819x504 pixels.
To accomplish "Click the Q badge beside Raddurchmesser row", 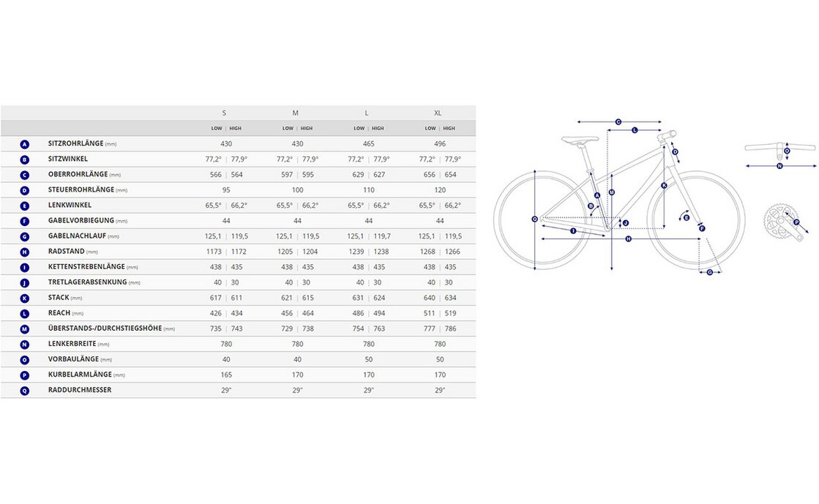I will tap(25, 391).
